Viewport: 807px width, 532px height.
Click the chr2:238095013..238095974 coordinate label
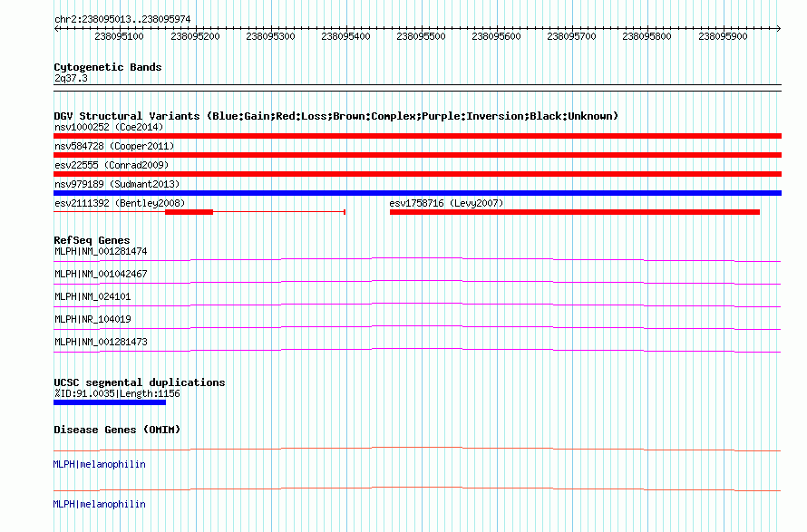click(122, 19)
